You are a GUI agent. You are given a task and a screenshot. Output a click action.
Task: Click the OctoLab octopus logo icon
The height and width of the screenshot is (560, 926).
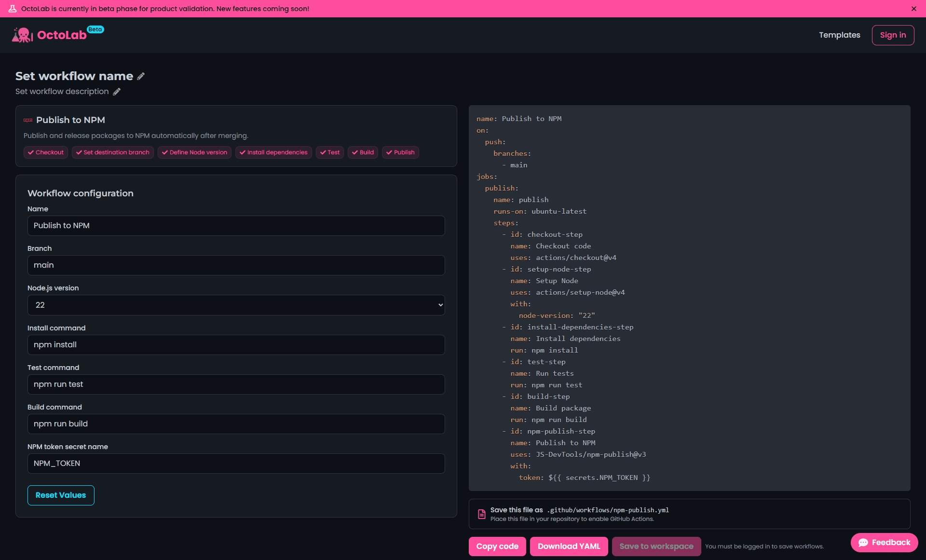22,35
